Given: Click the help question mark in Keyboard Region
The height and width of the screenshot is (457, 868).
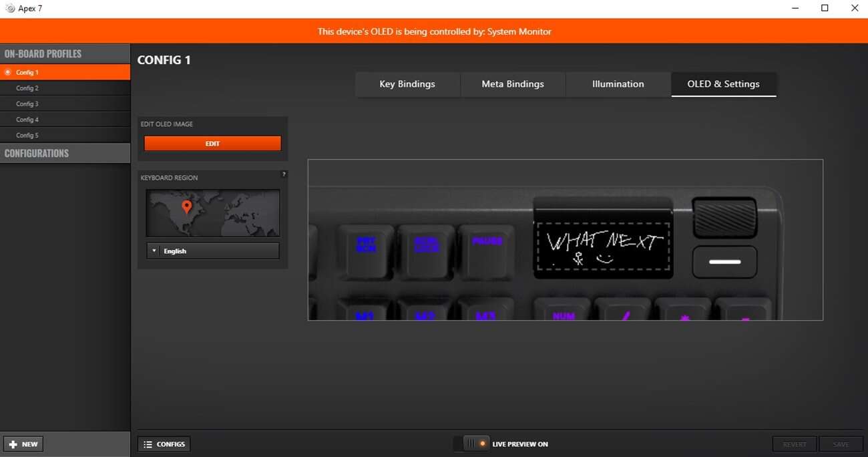Looking at the screenshot, I should (284, 174).
